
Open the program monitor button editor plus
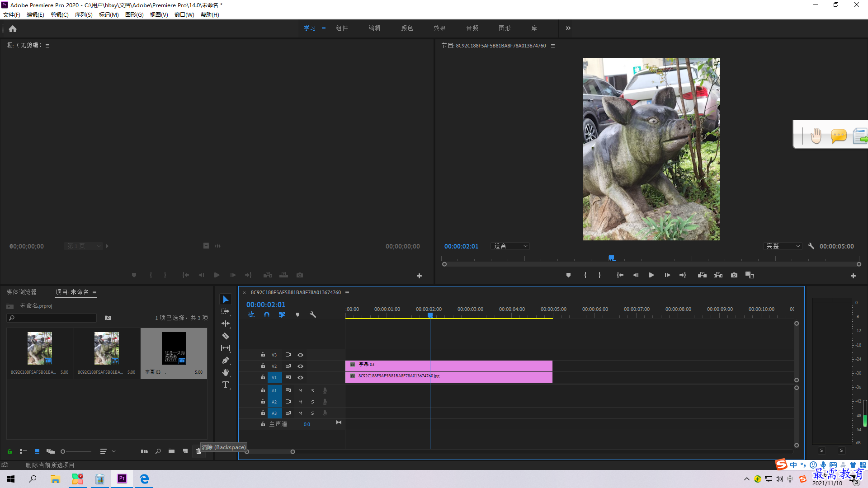tap(853, 276)
